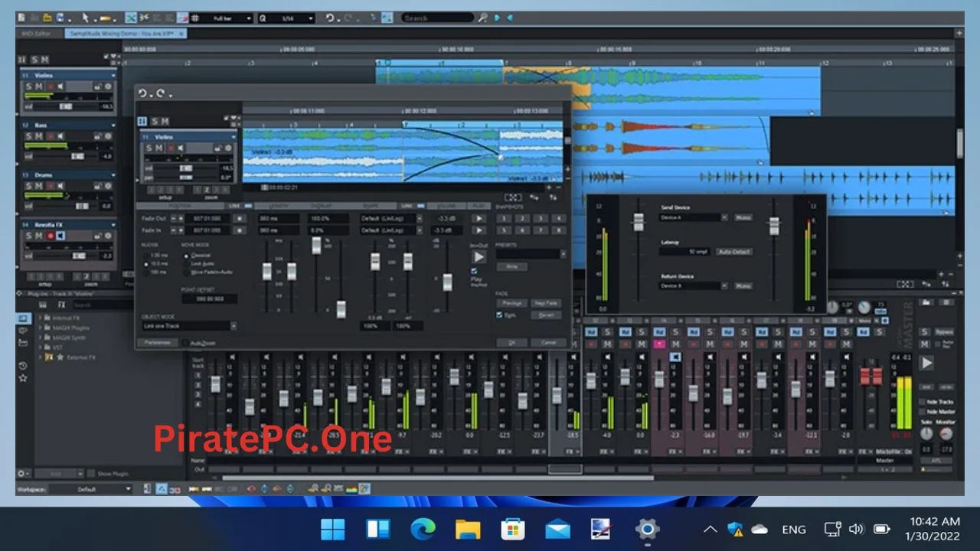Click the lock icon on the Violins track
Image resolution: width=980 pixels, height=551 pixels.
97,86
